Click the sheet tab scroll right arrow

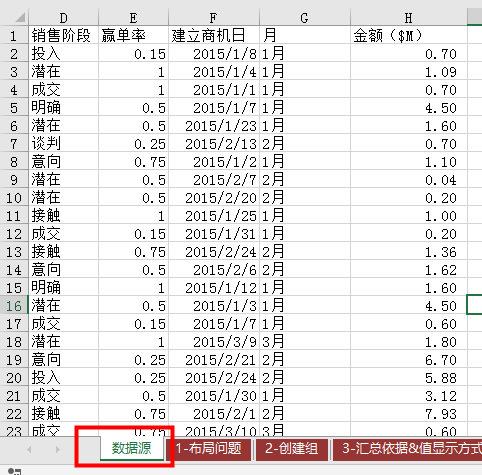[x=58, y=449]
